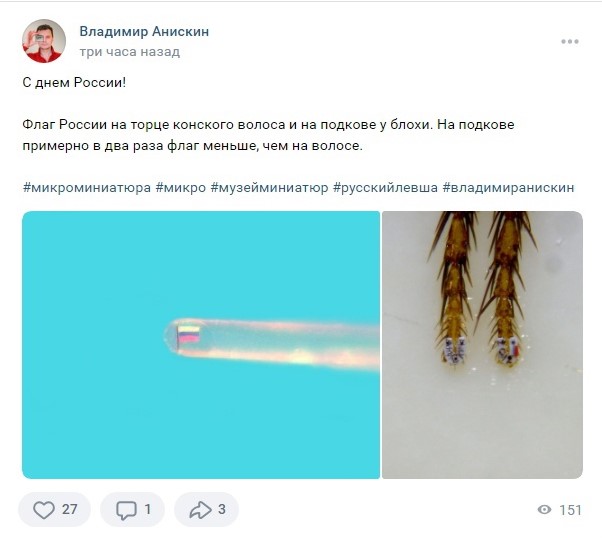The width and height of the screenshot is (602, 541).
Task: Click the comment count 1
Action: pyautogui.click(x=147, y=510)
